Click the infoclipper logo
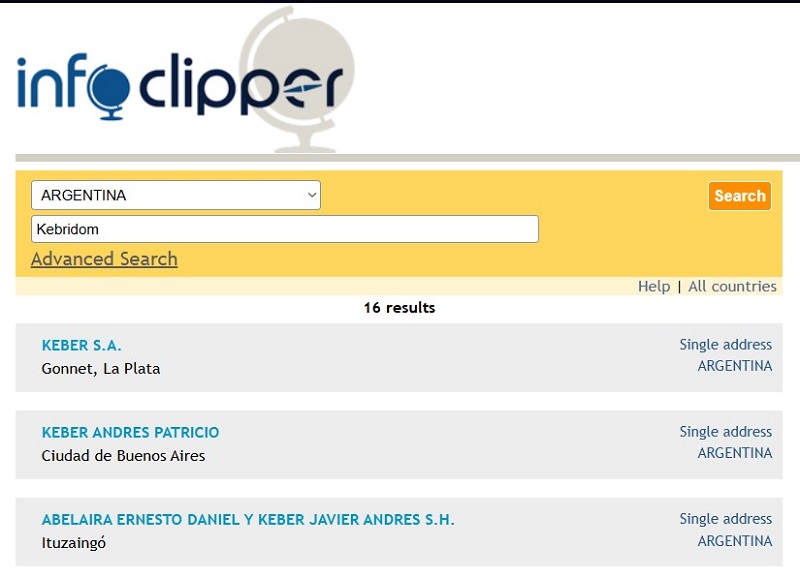 coord(186,82)
